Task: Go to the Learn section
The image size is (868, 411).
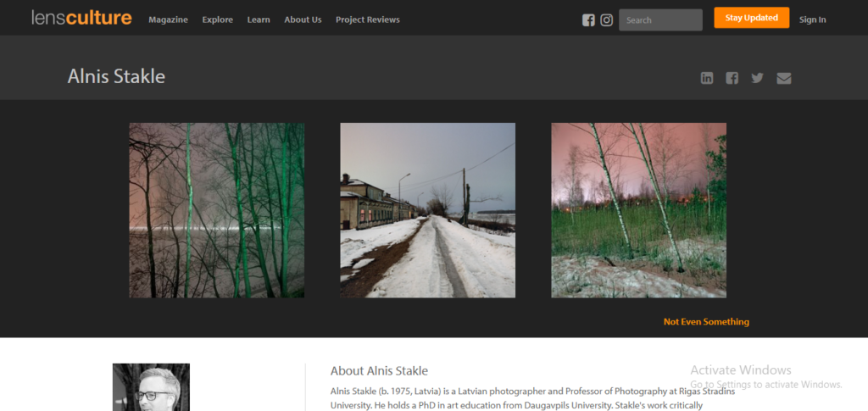Action: point(259,19)
